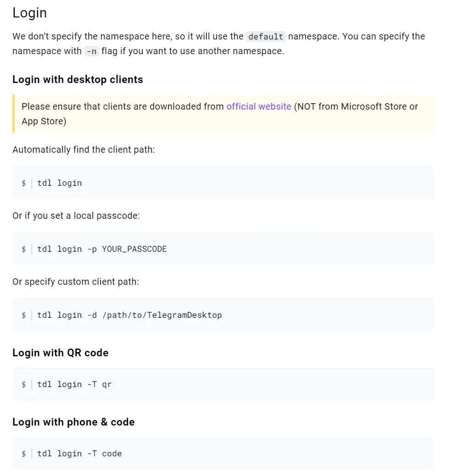
Task: Click the inline "default" code text
Action: (x=266, y=37)
